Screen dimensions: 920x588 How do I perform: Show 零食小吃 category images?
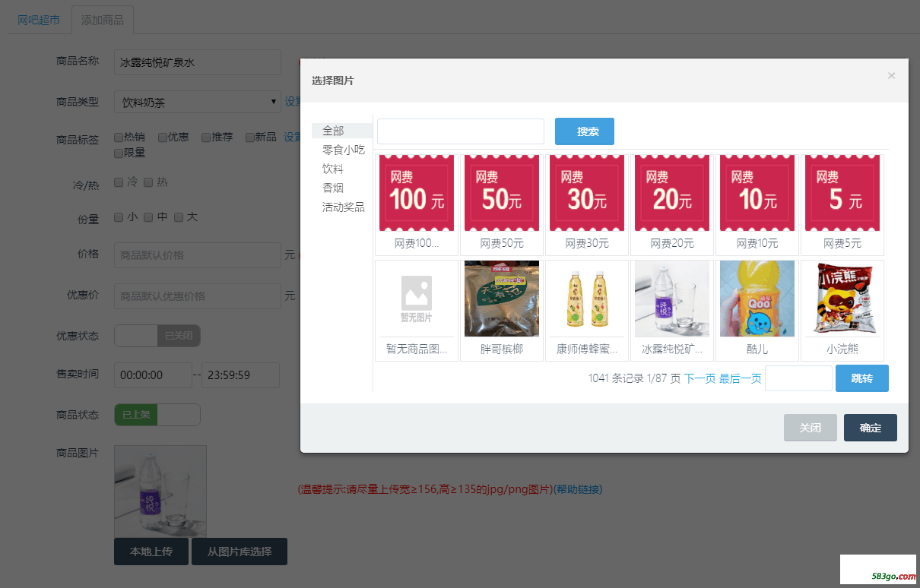344,150
